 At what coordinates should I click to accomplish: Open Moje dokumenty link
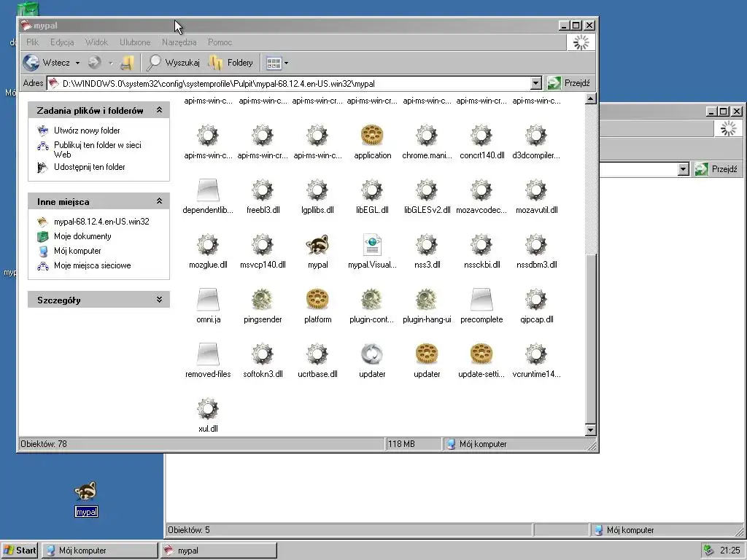pyautogui.click(x=82, y=236)
